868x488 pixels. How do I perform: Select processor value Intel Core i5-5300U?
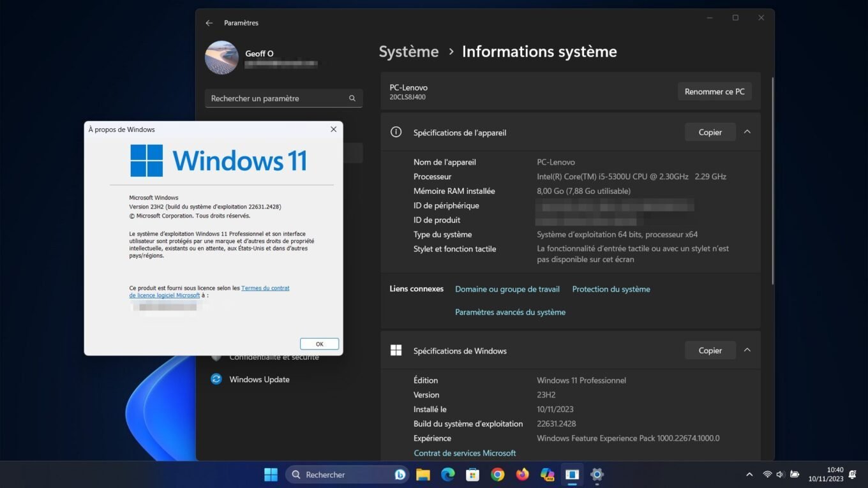tap(631, 177)
